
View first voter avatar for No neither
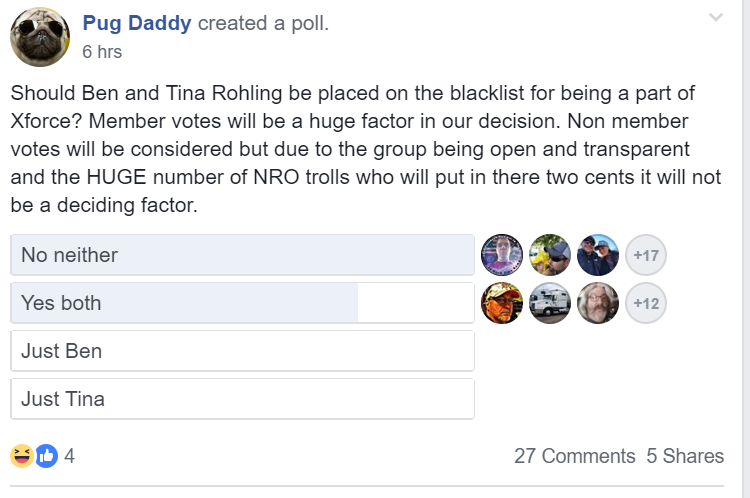pos(502,255)
